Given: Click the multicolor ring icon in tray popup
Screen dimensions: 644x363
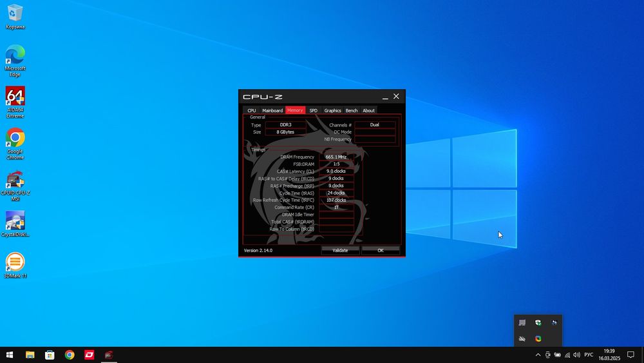Looking at the screenshot, I should pyautogui.click(x=538, y=338).
